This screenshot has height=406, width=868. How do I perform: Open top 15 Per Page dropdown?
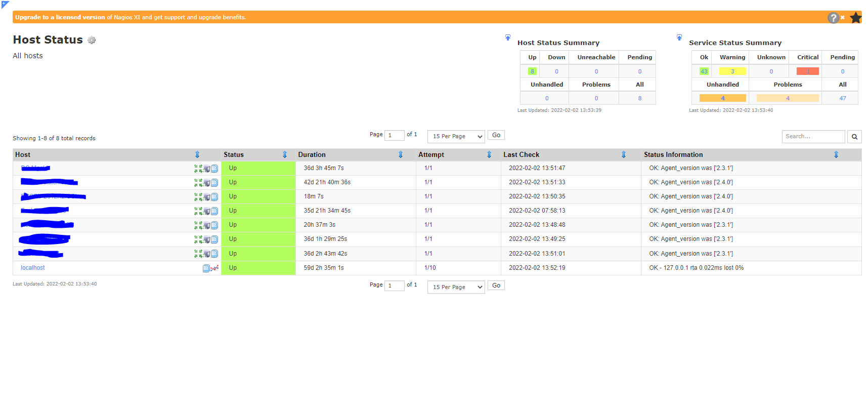coord(456,137)
